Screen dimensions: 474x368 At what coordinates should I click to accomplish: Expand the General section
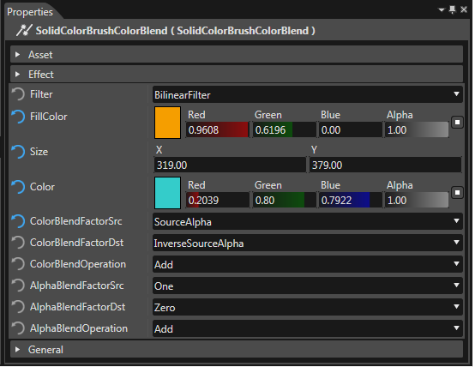(x=236, y=350)
